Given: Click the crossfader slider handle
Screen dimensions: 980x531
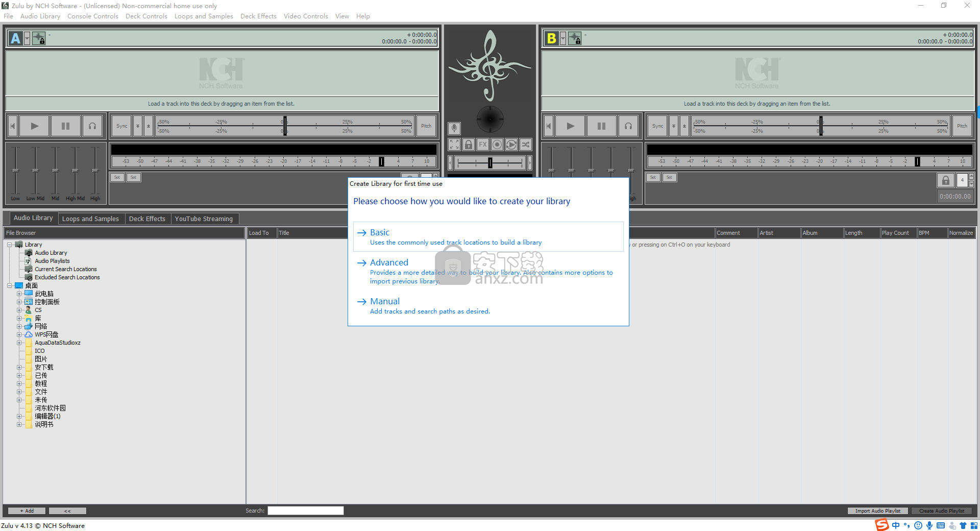Looking at the screenshot, I should [490, 163].
